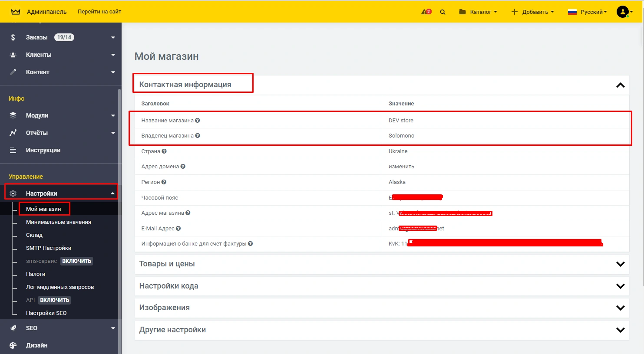Open SMTP Настройки in sidebar

tap(49, 248)
